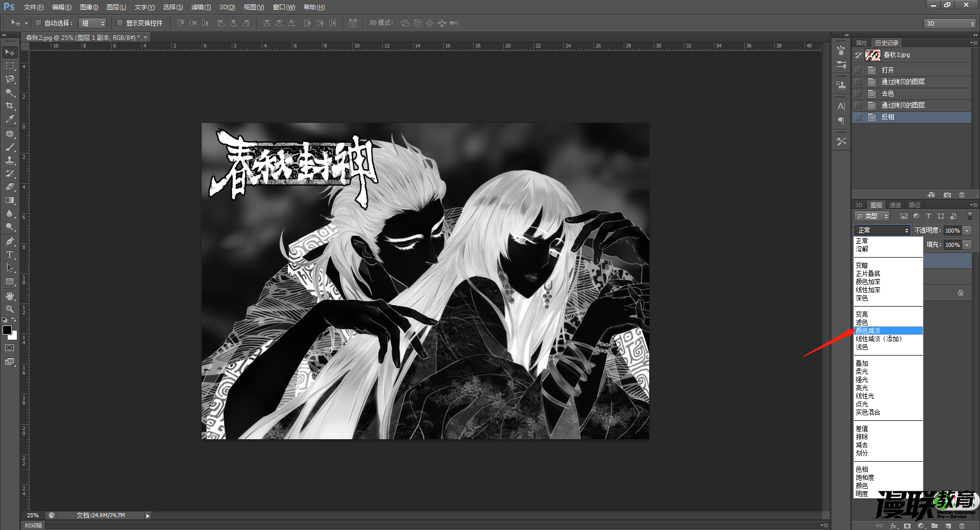Select the Eraser tool
980x530 pixels.
click(10, 187)
